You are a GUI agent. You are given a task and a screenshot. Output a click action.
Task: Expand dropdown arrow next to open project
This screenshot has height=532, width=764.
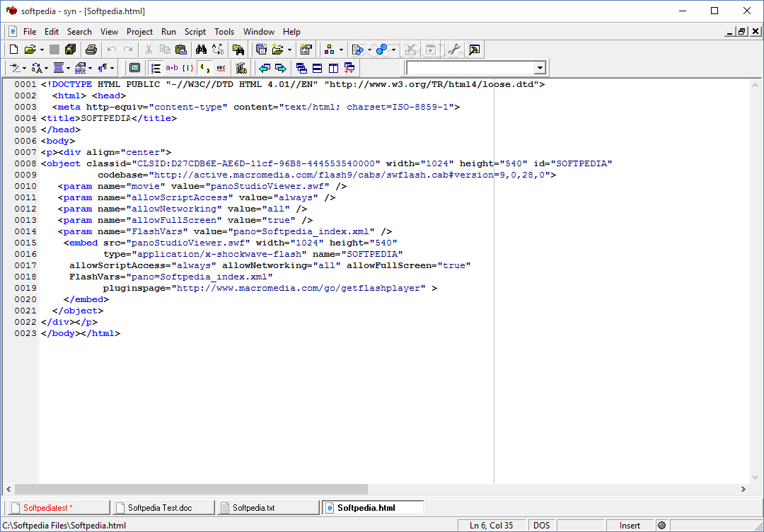click(x=290, y=50)
